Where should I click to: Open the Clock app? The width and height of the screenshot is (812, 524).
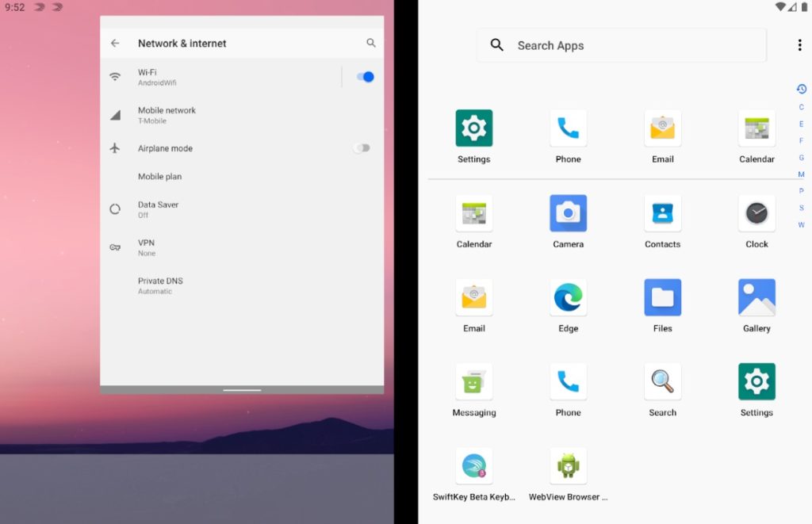click(756, 212)
